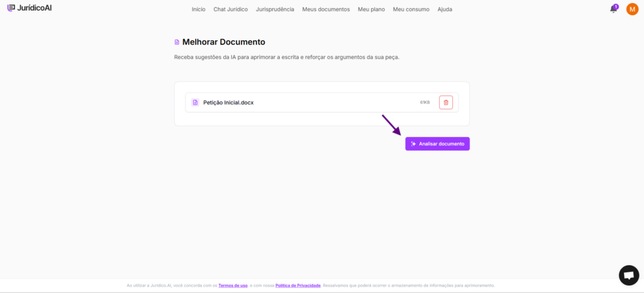The width and height of the screenshot is (644, 293).
Task: Delete the uploaded file with trash icon
Action: click(x=446, y=102)
